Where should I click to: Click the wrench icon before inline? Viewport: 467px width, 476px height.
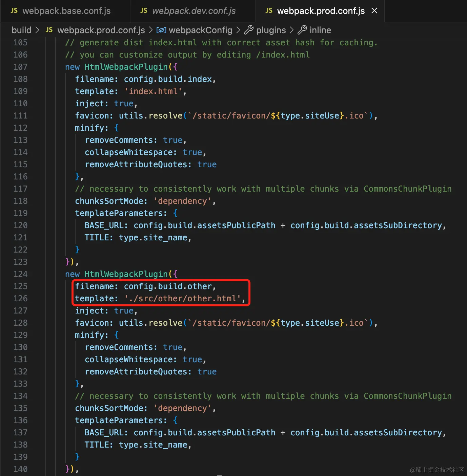pyautogui.click(x=302, y=30)
